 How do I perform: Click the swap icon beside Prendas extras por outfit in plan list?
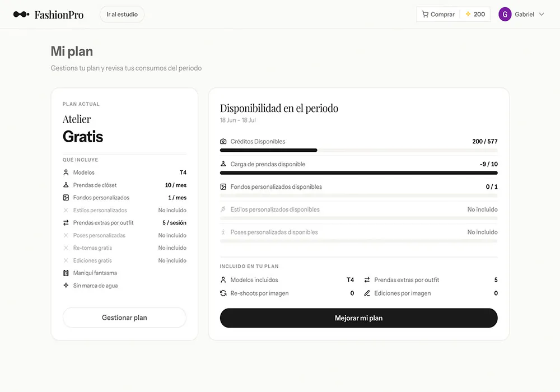click(66, 223)
